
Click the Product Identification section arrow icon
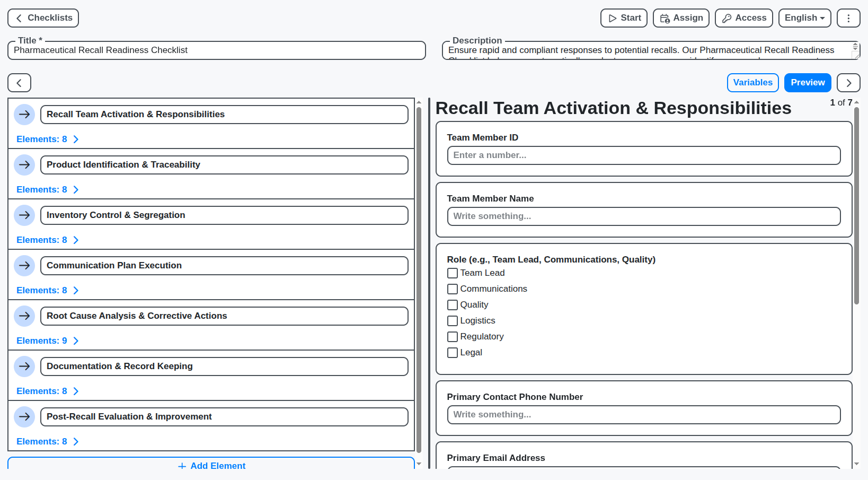click(24, 165)
